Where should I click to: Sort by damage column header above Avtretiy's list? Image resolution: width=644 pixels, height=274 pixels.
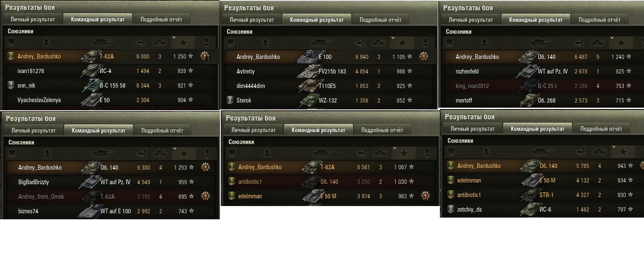click(x=360, y=43)
